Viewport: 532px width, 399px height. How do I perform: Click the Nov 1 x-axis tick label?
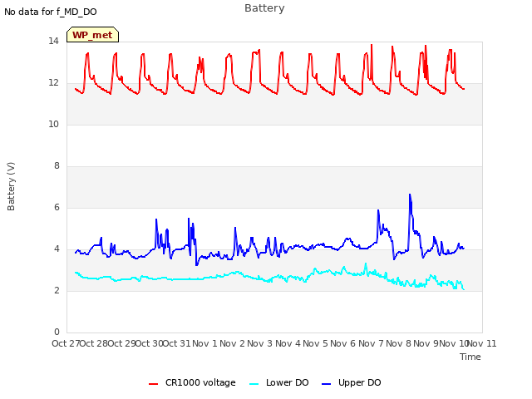(x=204, y=343)
